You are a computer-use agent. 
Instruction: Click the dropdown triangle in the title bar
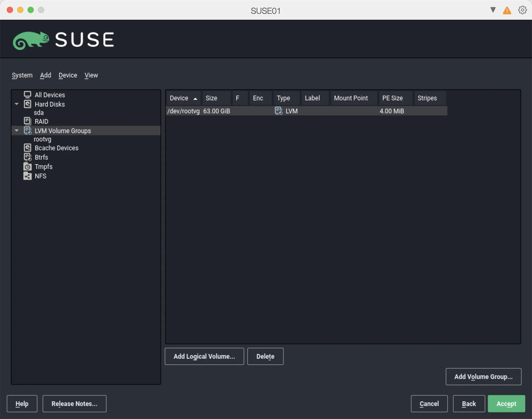pos(492,10)
